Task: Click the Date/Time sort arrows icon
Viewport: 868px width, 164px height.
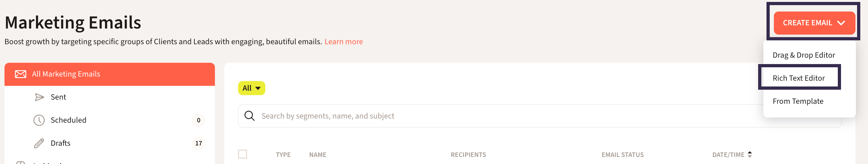Action: (x=750, y=154)
